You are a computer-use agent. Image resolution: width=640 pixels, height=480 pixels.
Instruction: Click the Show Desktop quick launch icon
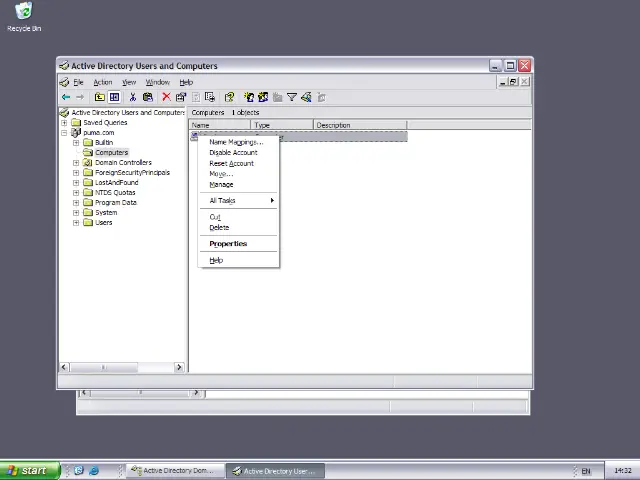pos(79,471)
